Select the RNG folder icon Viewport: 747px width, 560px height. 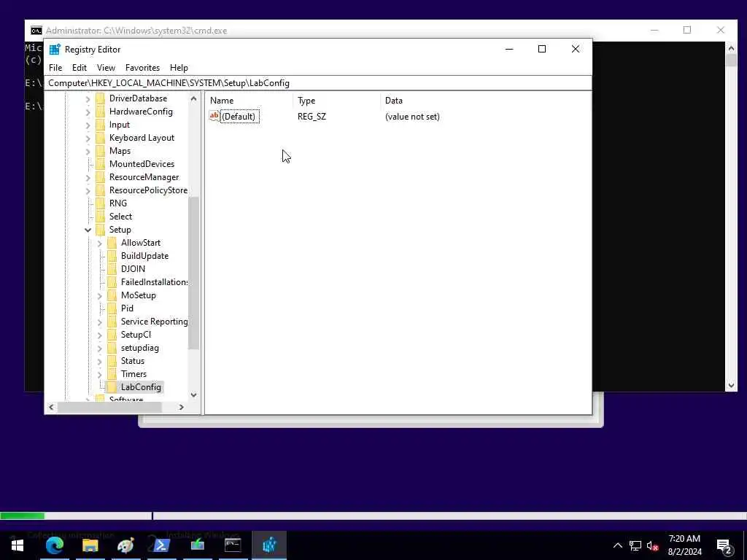point(100,203)
